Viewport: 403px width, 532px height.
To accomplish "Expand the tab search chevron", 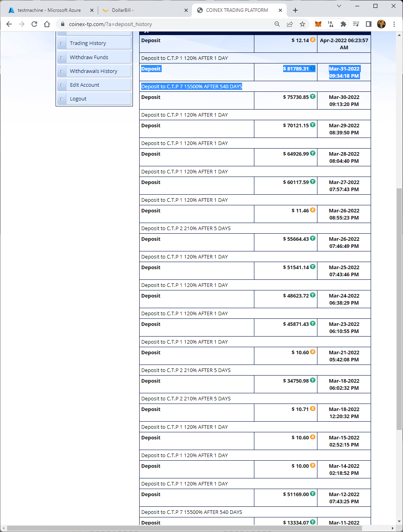I will 339,6.
